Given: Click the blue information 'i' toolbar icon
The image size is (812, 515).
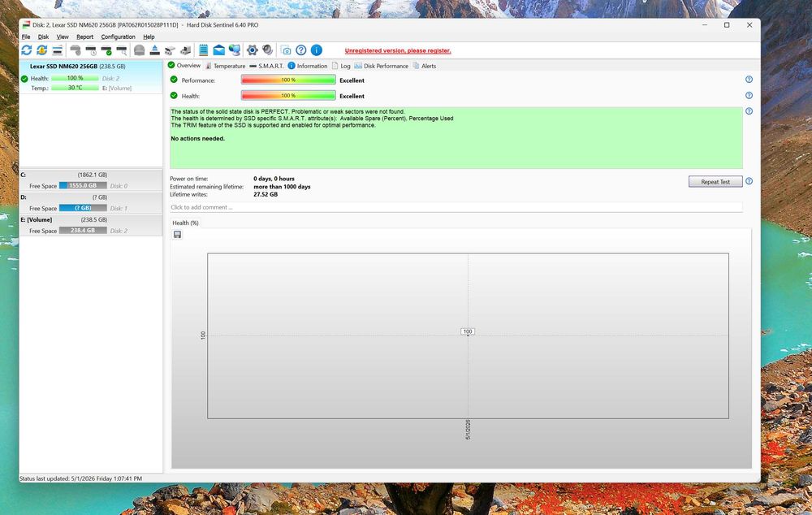Looking at the screenshot, I should coord(317,50).
